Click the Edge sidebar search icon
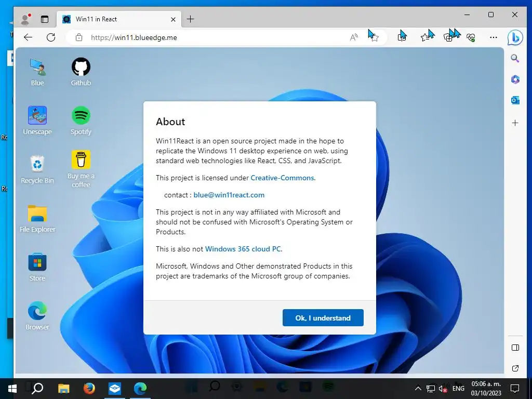This screenshot has height=399, width=532. tap(515, 58)
